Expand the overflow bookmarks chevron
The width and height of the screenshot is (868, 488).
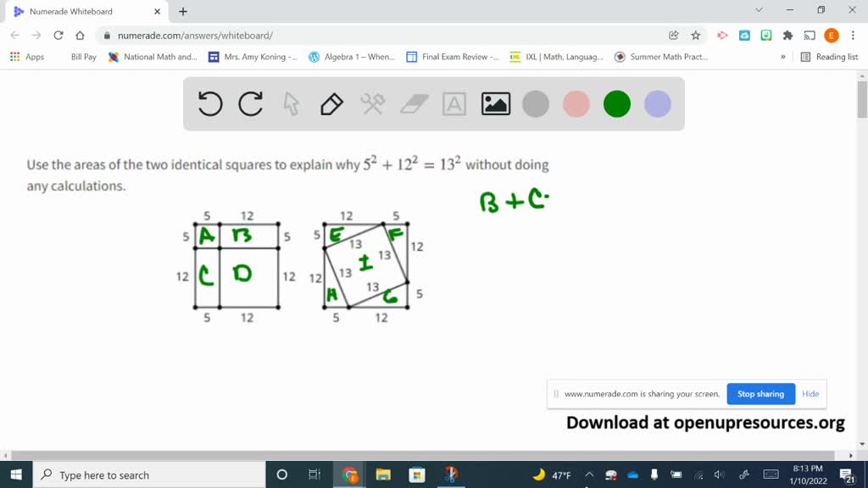tap(784, 57)
